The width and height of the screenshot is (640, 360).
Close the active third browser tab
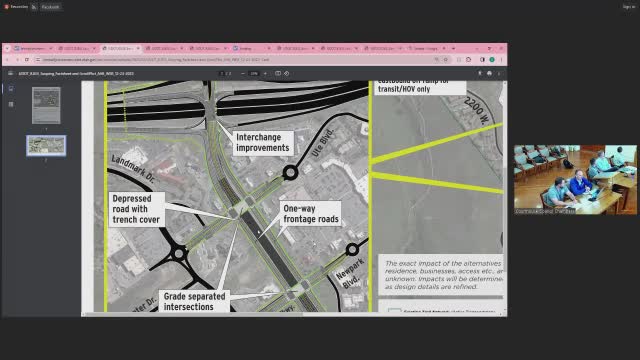click(x=138, y=48)
